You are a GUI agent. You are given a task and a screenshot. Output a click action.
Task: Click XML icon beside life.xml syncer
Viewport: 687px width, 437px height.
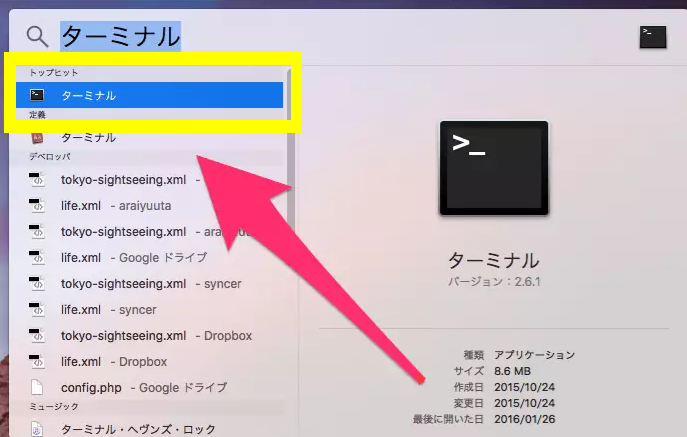37,309
